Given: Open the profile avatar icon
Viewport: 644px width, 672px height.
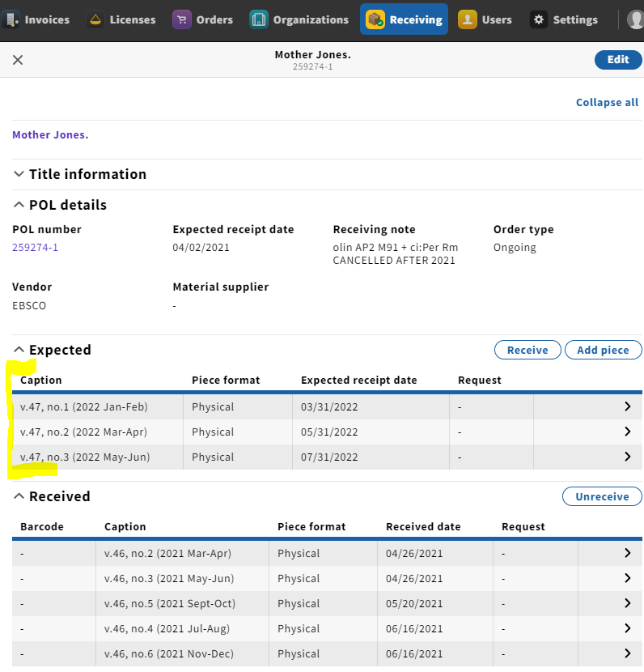Looking at the screenshot, I should point(635,19).
